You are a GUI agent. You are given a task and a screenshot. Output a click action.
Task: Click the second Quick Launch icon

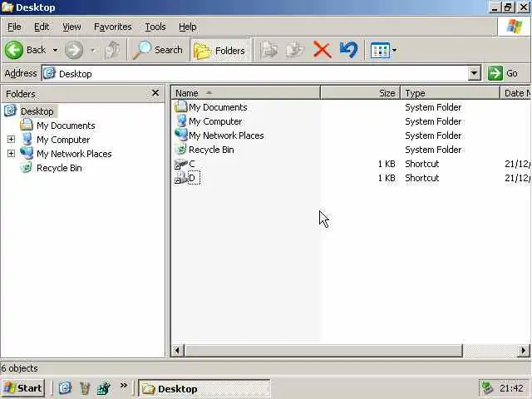point(84,388)
